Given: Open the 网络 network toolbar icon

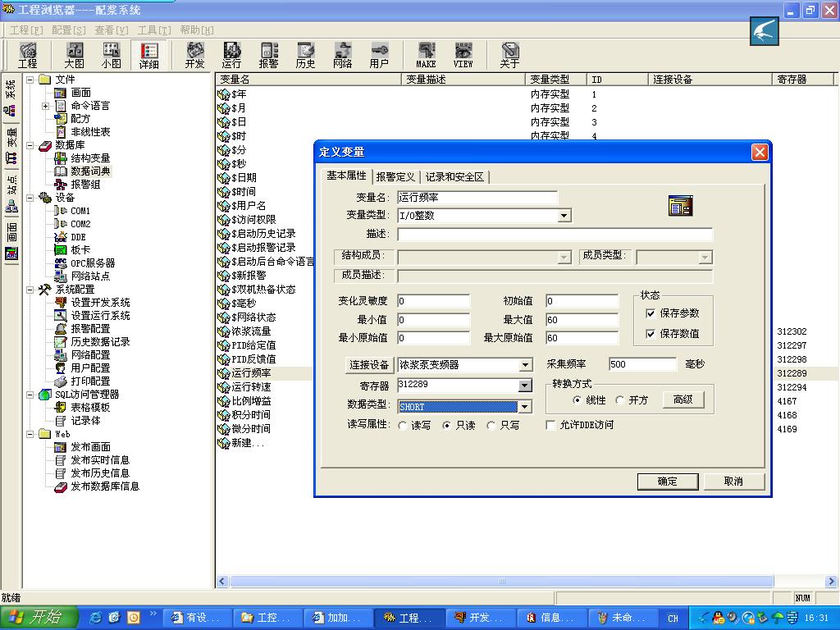Looking at the screenshot, I should click(x=342, y=55).
